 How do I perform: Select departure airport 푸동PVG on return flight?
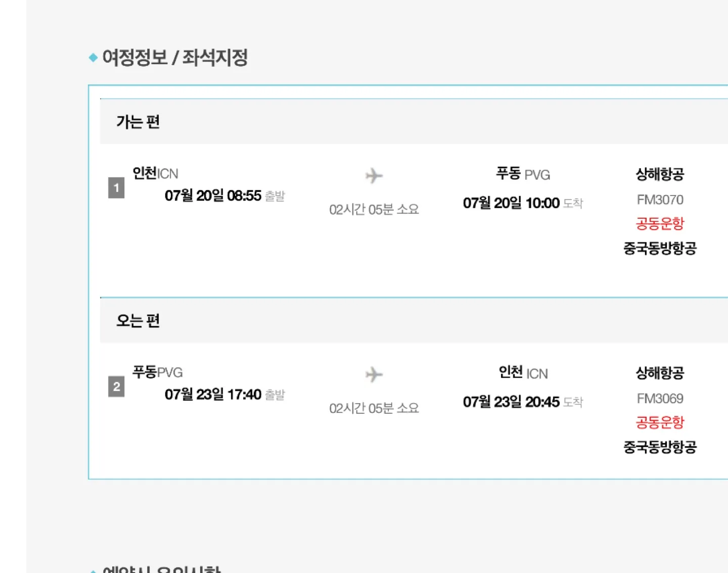(x=157, y=372)
